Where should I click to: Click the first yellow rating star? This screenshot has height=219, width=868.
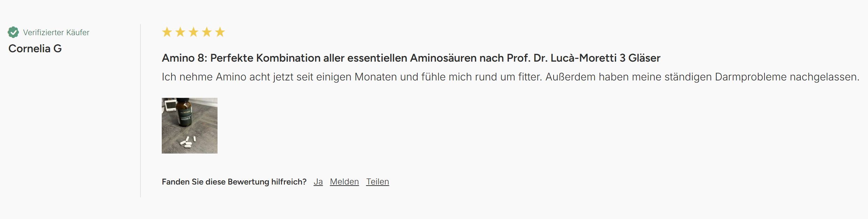click(x=167, y=32)
